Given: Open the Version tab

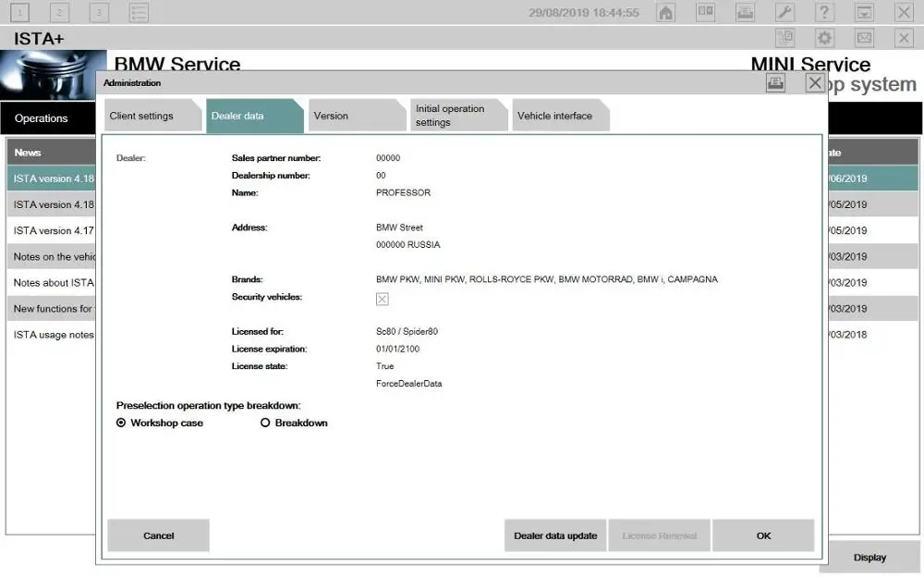Looking at the screenshot, I should click(357, 116).
